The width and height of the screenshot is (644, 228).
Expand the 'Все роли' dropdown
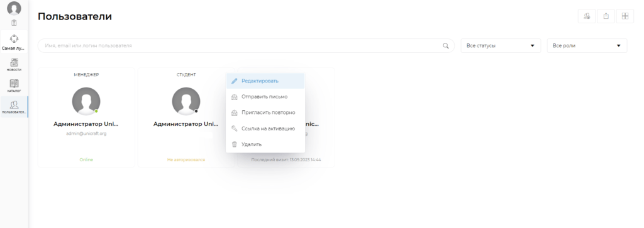tap(587, 46)
